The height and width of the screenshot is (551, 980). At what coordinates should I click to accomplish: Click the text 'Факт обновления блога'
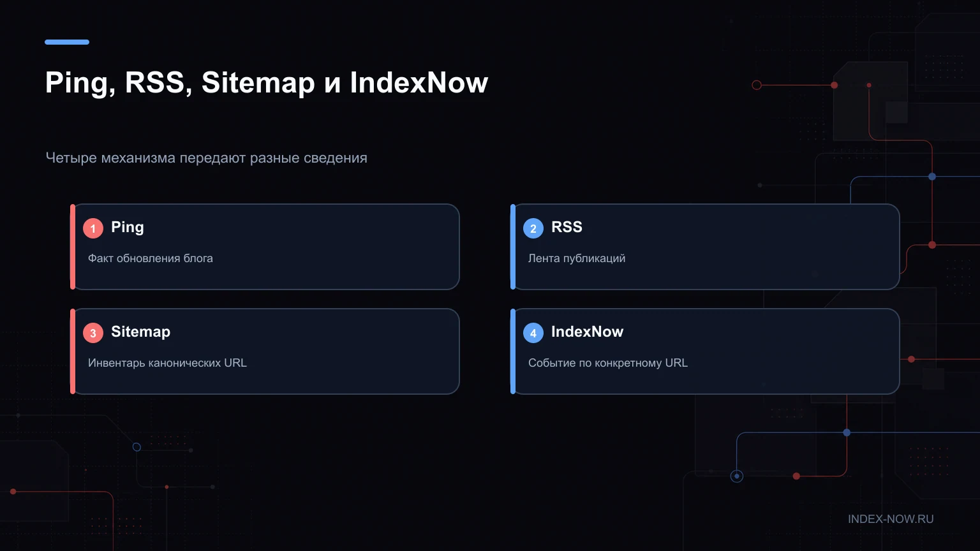click(151, 258)
